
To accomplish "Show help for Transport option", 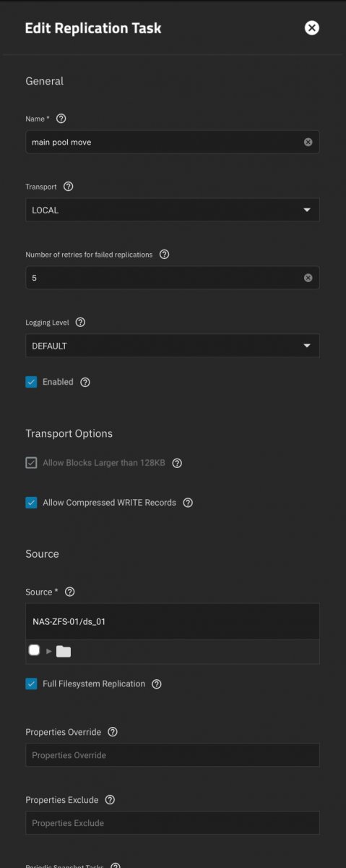I will pyautogui.click(x=69, y=186).
